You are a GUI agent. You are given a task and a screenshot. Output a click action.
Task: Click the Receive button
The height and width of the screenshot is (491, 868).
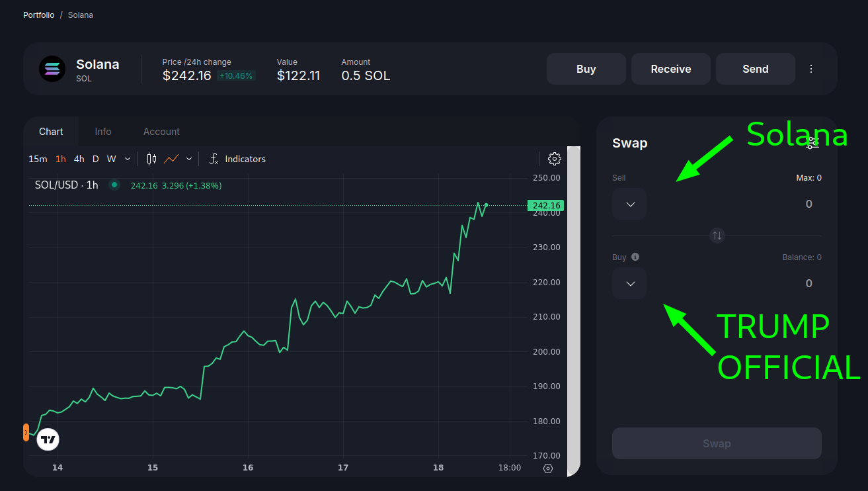(x=671, y=69)
